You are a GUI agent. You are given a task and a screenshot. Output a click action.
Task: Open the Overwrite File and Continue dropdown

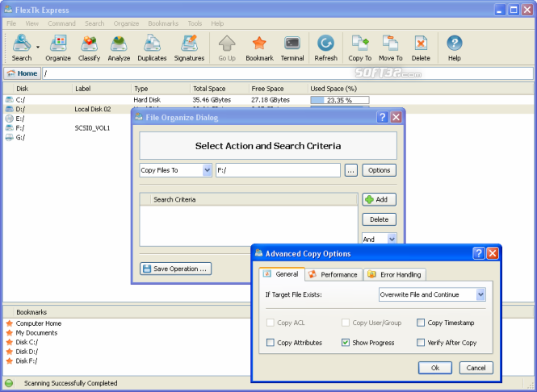tap(432, 294)
